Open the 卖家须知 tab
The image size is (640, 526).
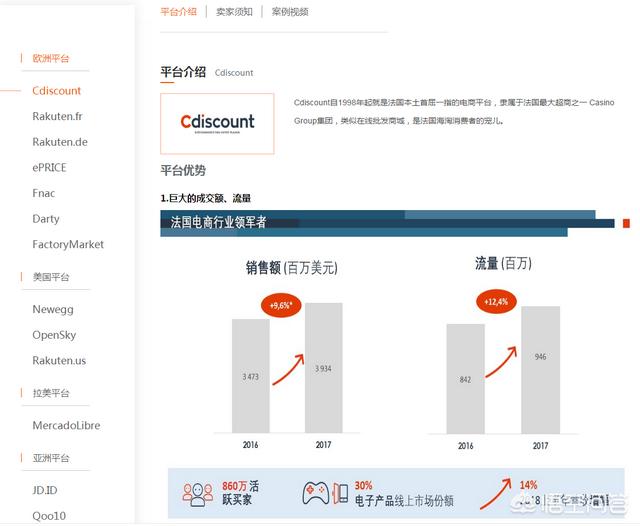(234, 12)
